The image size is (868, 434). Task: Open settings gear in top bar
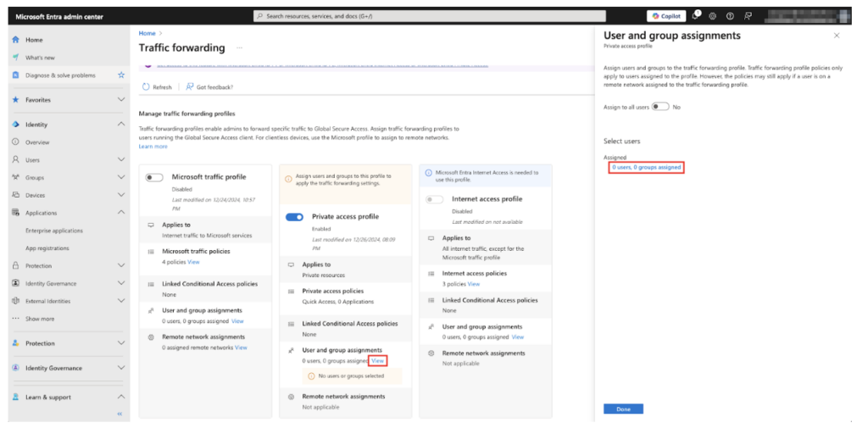712,16
